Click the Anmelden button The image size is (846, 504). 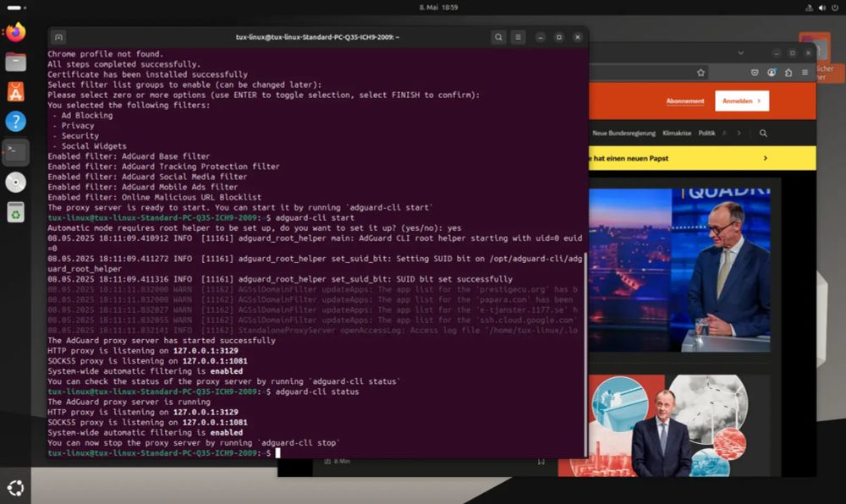[742, 101]
